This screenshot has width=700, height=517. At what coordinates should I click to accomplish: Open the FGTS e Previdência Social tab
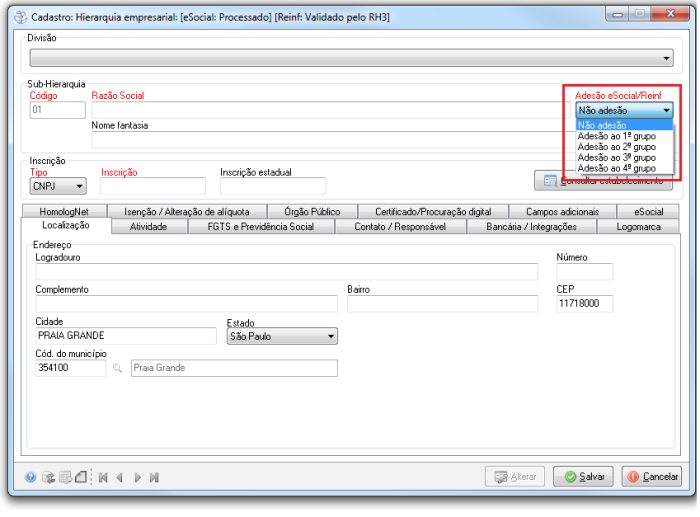coord(261,227)
